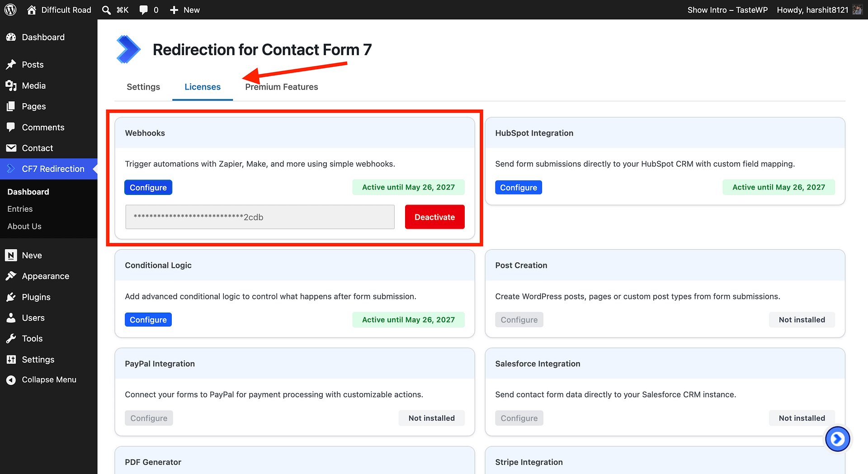Image resolution: width=868 pixels, height=474 pixels.
Task: Click Configure in the Webhooks card
Action: click(x=148, y=187)
